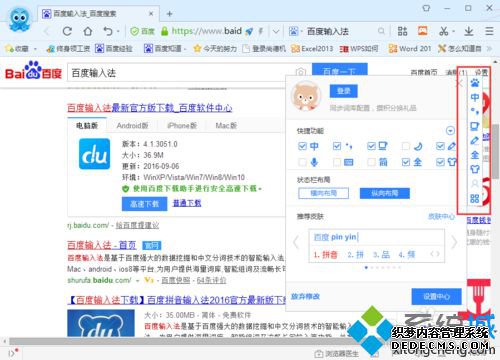
Task: Click the Baidu paw icon on vertical IME bar
Action: click(x=475, y=83)
